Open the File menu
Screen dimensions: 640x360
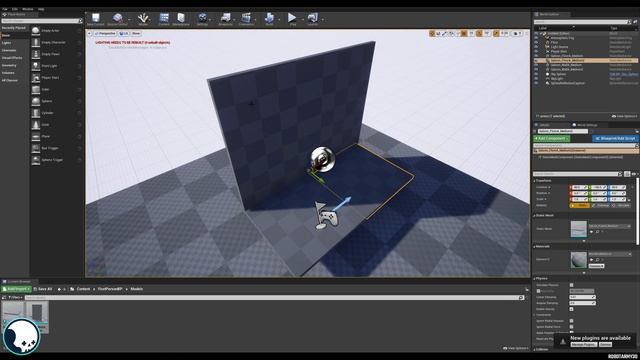(x=5, y=9)
